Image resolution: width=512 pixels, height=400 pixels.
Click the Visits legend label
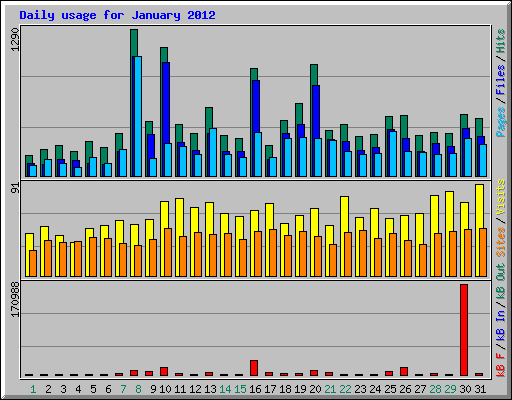pyautogui.click(x=501, y=197)
